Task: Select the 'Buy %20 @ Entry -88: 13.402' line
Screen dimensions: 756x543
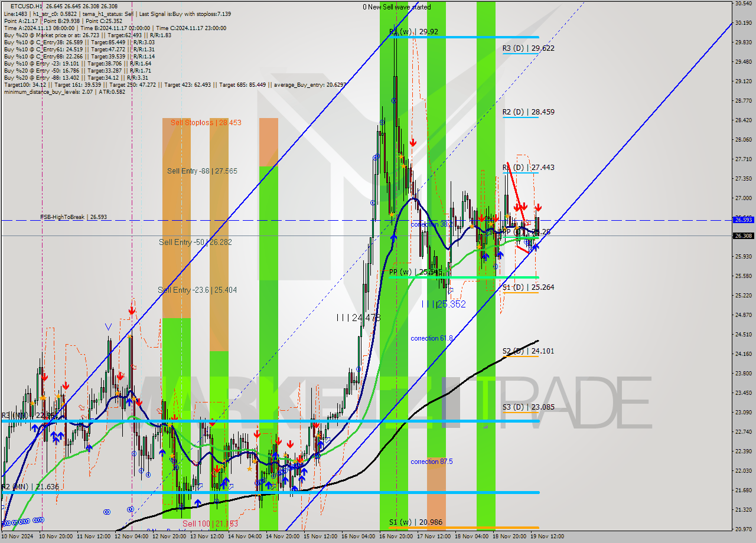Action: point(77,77)
